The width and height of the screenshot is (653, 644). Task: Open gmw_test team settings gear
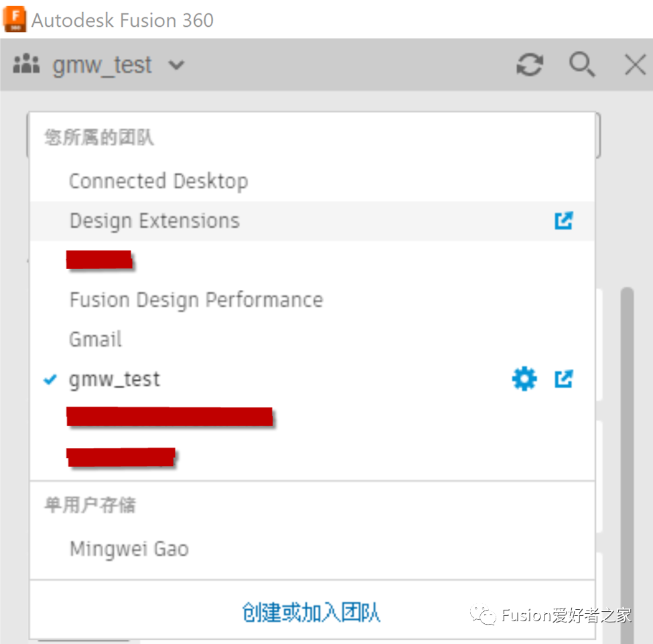(x=524, y=380)
